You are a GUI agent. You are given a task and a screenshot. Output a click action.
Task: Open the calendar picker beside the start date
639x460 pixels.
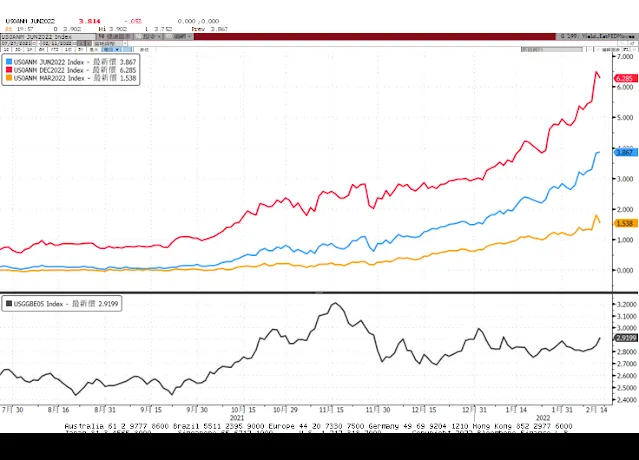[x=33, y=43]
